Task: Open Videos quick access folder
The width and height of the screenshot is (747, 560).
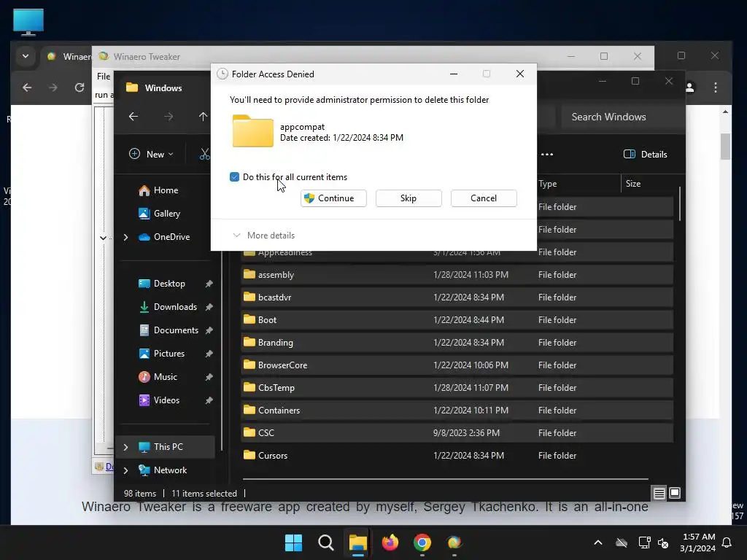Action: click(x=166, y=400)
